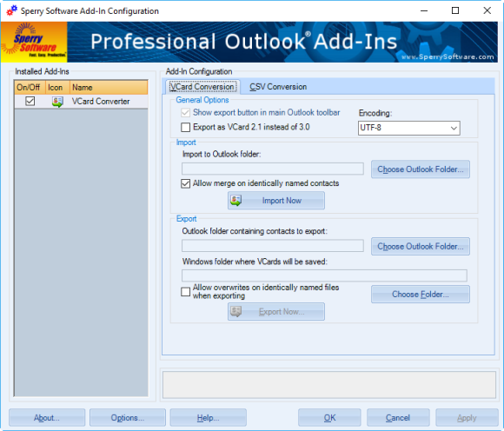Image resolution: width=504 pixels, height=431 pixels.
Task: Select the VCard Converter name row
Action: click(x=101, y=102)
